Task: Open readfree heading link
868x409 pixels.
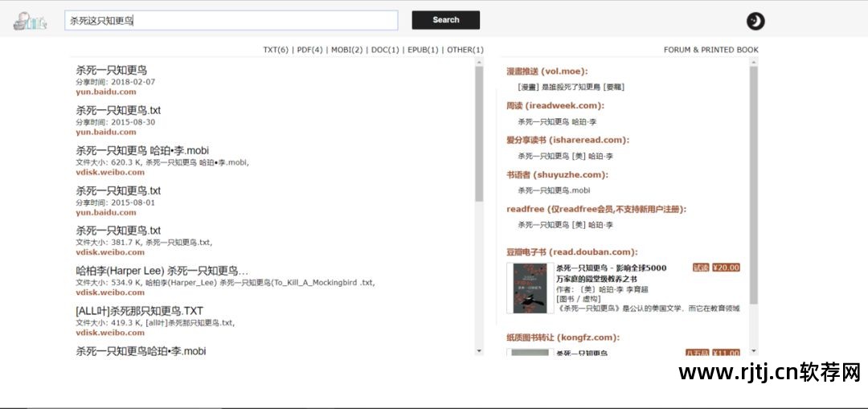Action: pos(596,209)
